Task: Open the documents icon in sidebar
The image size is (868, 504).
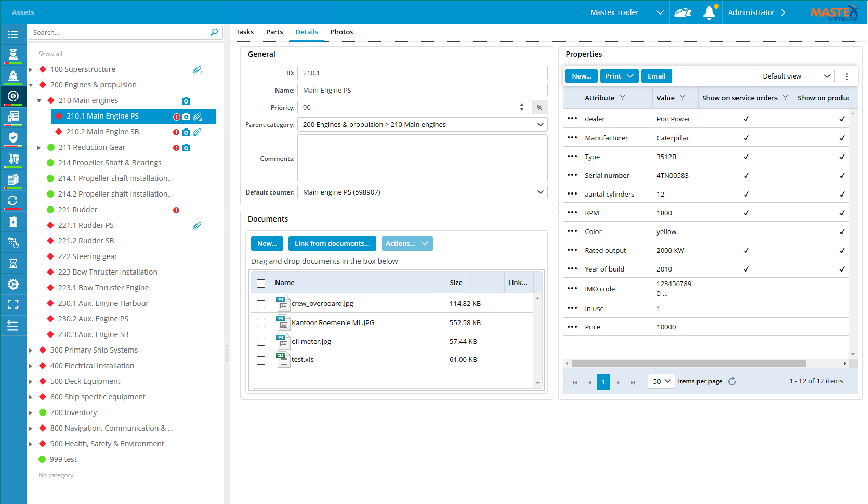Action: (13, 179)
